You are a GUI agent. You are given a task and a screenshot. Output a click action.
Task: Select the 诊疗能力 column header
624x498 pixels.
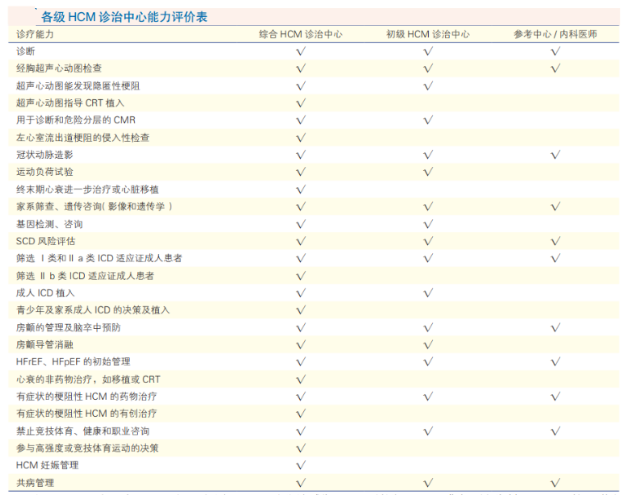click(x=35, y=34)
